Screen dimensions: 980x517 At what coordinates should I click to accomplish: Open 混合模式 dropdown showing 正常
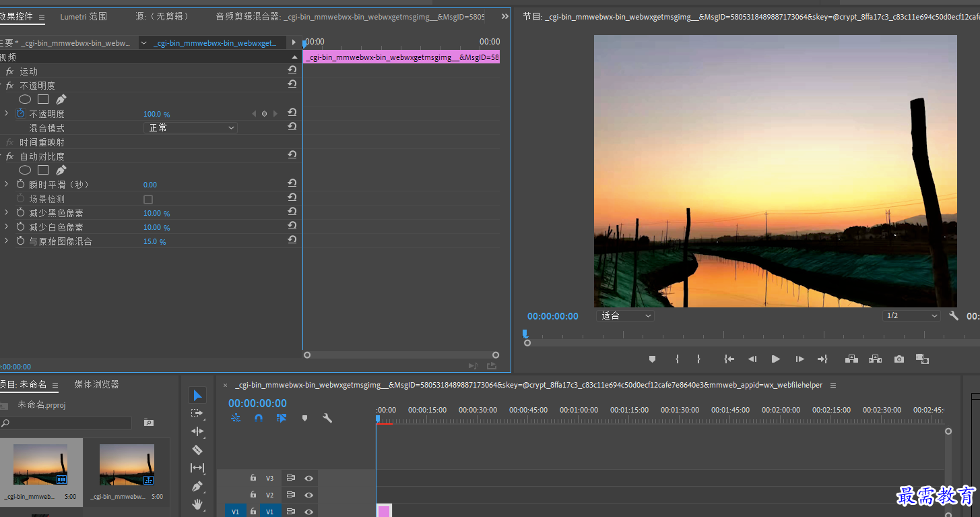[191, 127]
